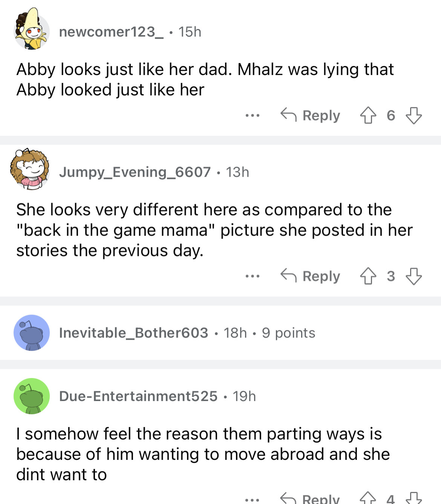Viewport: 441px width, 504px height.
Task: Downvote Jumpy_Evening_6607's comment
Action: click(413, 276)
